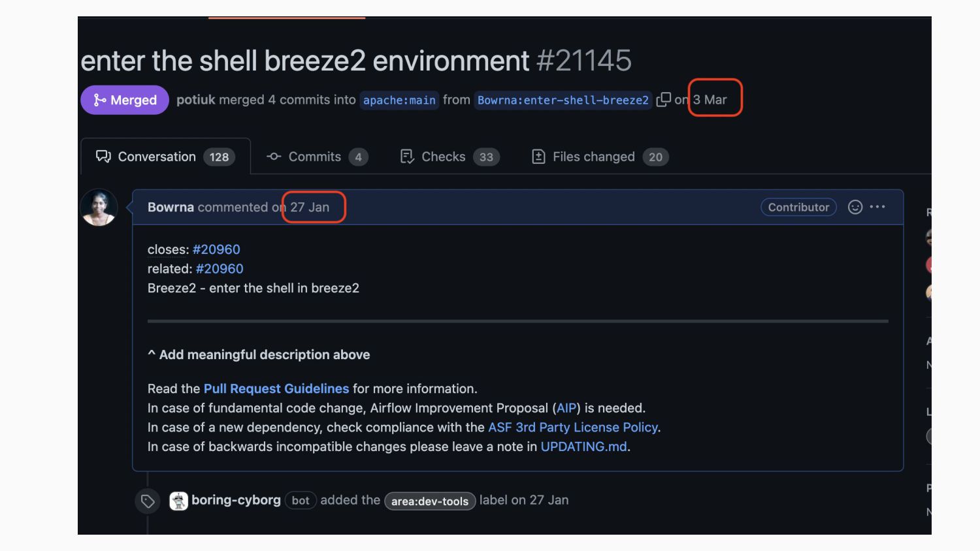Click the Checks tab checklist icon
This screenshot has height=551, width=980.
pos(407,157)
